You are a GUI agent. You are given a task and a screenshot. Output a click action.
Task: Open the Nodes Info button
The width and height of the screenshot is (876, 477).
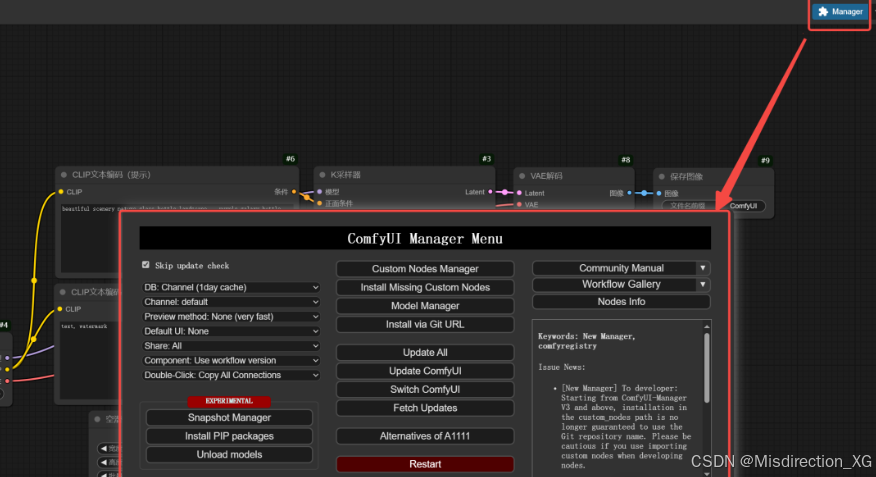621,302
